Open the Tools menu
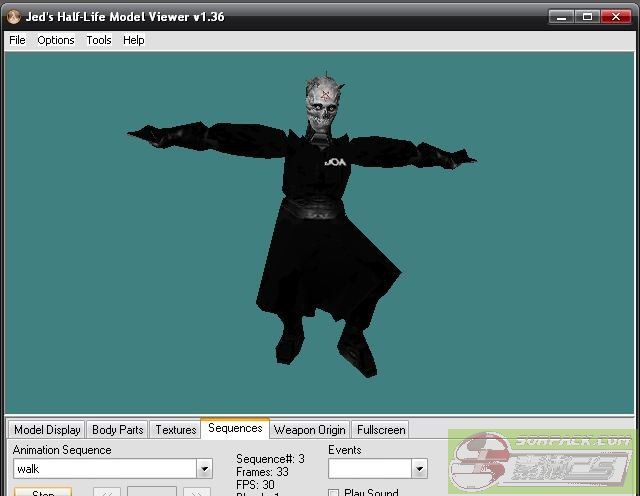The image size is (640, 496). (99, 40)
